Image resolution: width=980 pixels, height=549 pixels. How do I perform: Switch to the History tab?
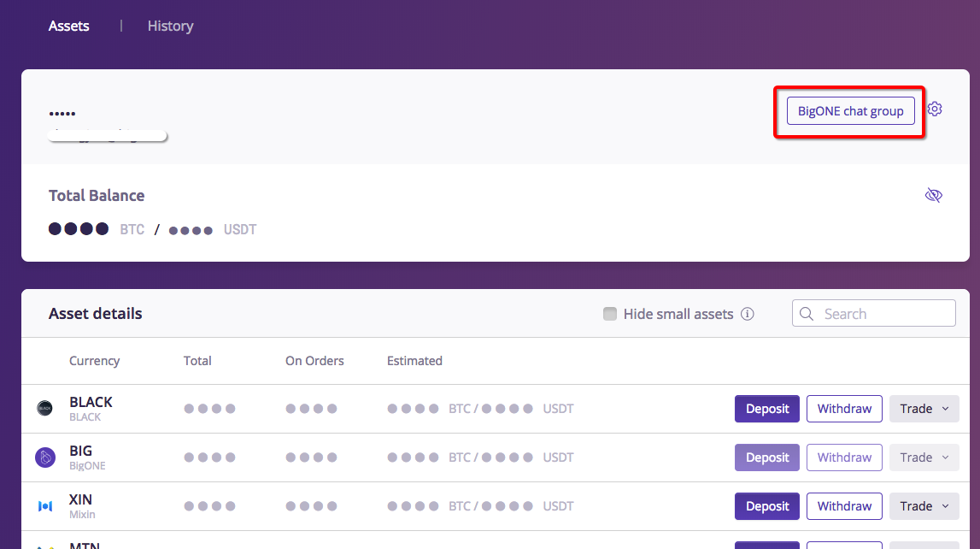tap(170, 26)
